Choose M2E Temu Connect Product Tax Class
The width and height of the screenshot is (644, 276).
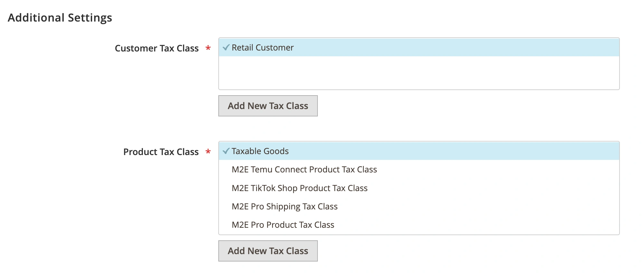pos(304,170)
